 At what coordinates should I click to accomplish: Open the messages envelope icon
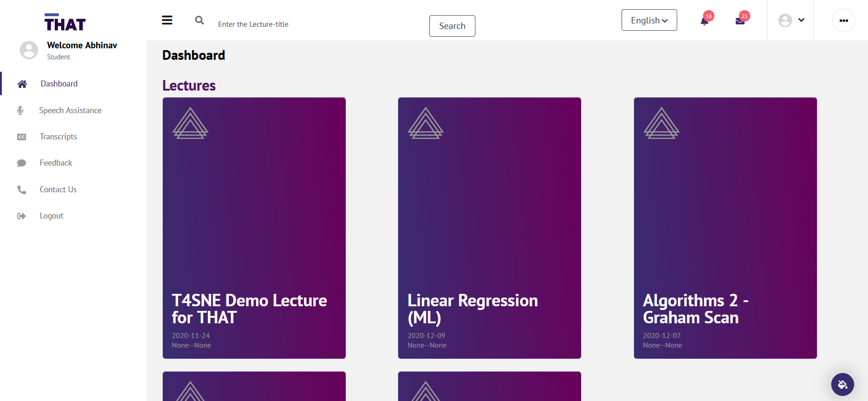(740, 21)
